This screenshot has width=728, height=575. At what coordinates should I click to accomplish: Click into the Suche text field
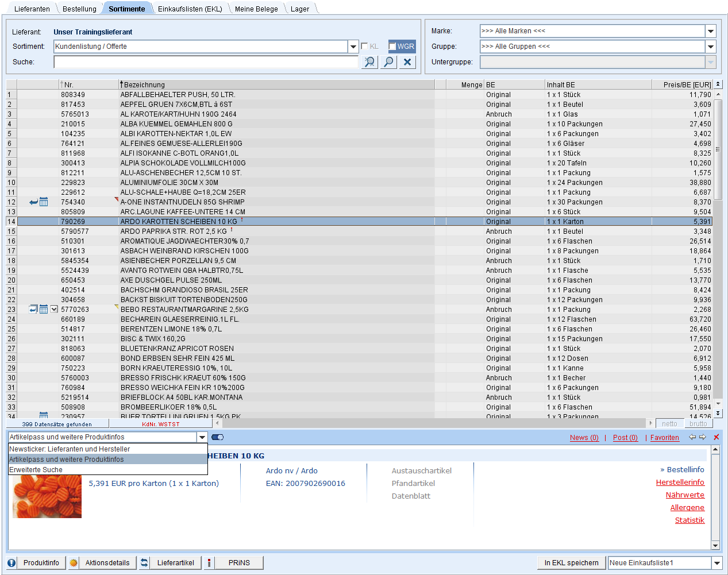[x=206, y=62]
